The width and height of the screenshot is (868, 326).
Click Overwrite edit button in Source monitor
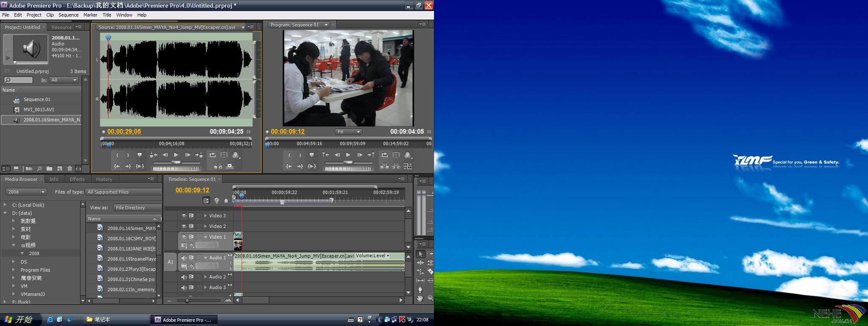[x=229, y=166]
